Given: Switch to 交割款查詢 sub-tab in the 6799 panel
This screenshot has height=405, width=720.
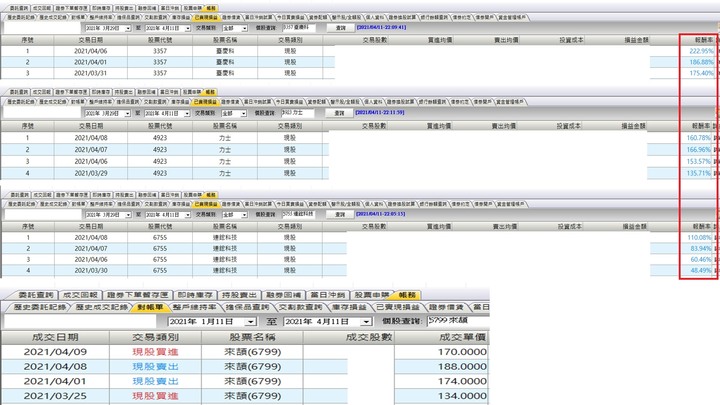Looking at the screenshot, I should 300,307.
